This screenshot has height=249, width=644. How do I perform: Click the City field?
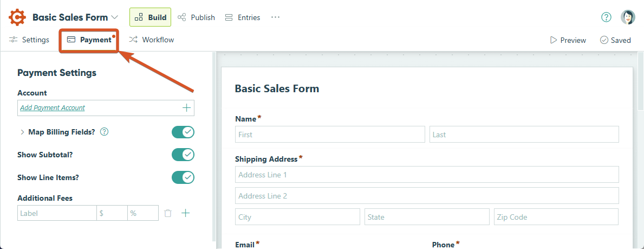pyautogui.click(x=298, y=217)
